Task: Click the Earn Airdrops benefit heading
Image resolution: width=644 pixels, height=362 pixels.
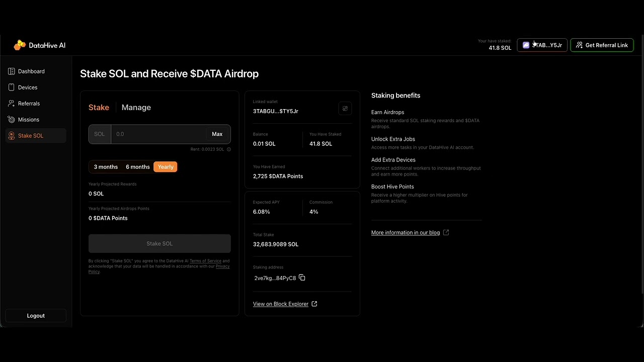Action: (388, 112)
